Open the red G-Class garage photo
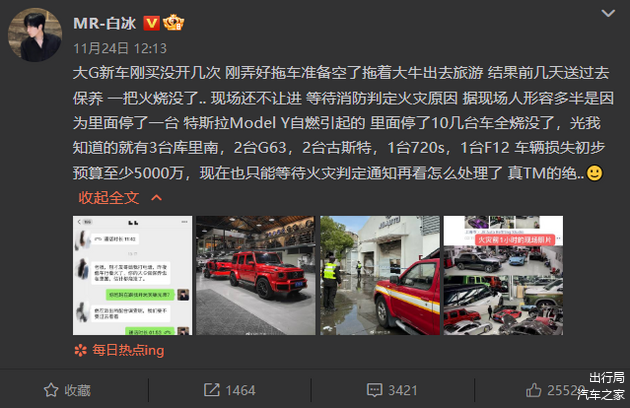The width and height of the screenshot is (630, 408). point(256,275)
